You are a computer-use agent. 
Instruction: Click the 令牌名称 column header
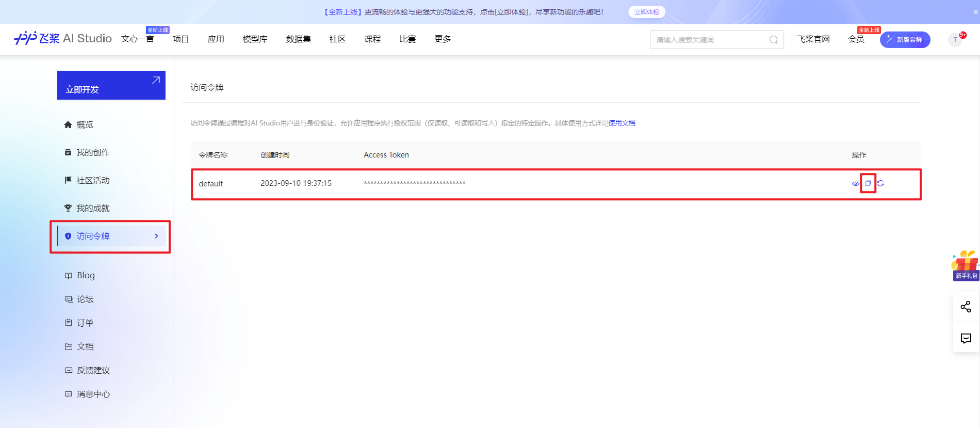[213, 155]
